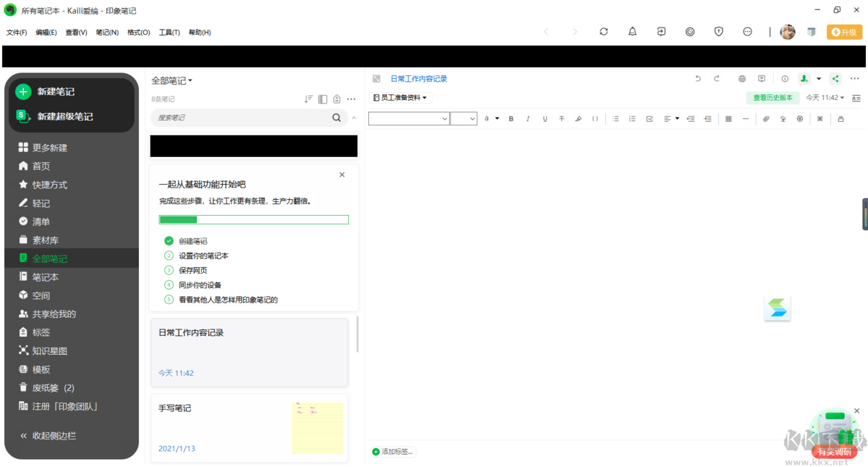
Task: Open the 工具 menu in menu bar
Action: coord(169,32)
